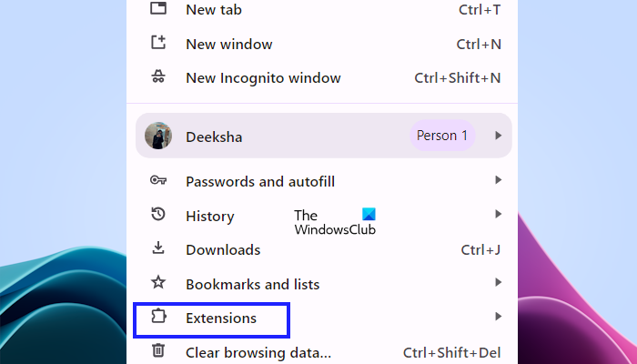Expand the Bookmarks and lists submenu arrow

tap(498, 282)
